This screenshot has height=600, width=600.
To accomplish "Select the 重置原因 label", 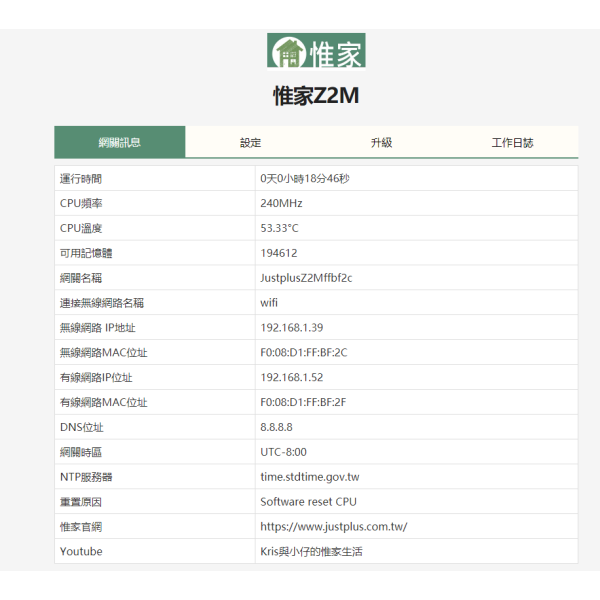I will [x=81, y=502].
